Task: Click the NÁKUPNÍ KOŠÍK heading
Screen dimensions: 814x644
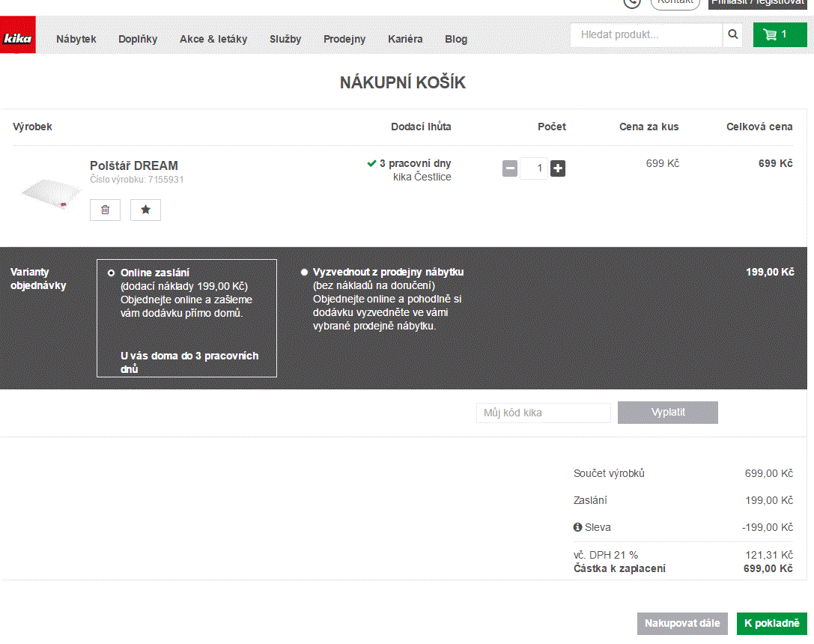Action: tap(403, 82)
